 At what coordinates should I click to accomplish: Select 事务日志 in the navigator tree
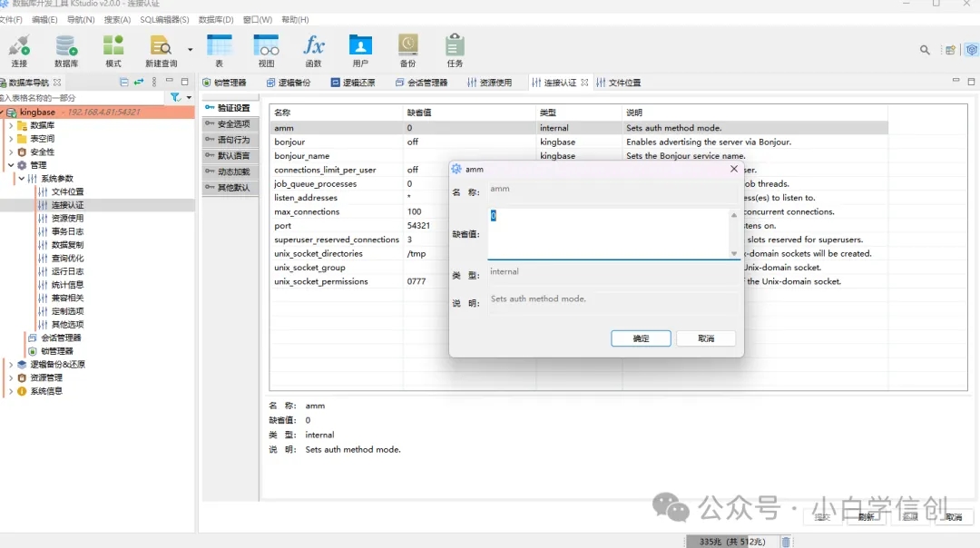(x=67, y=232)
